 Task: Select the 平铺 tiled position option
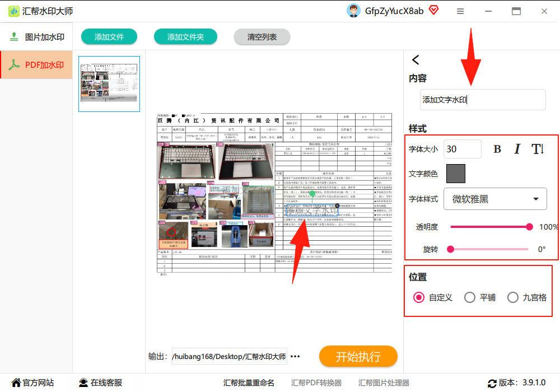(480, 297)
